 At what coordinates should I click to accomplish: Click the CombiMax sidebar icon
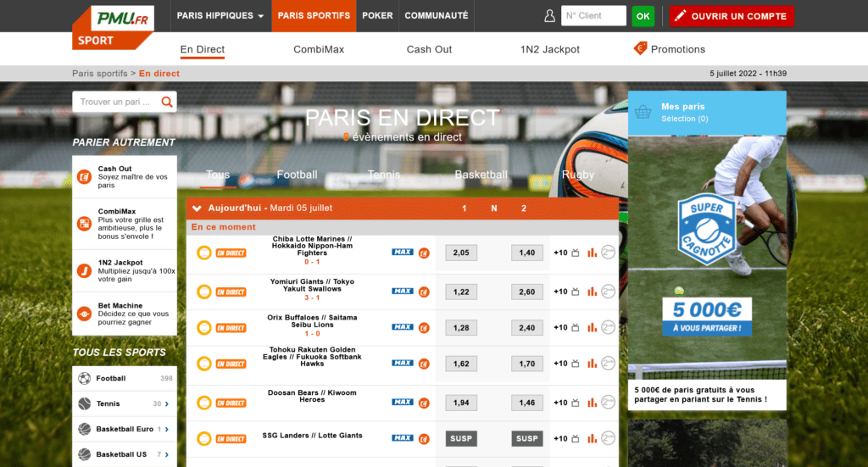84,224
